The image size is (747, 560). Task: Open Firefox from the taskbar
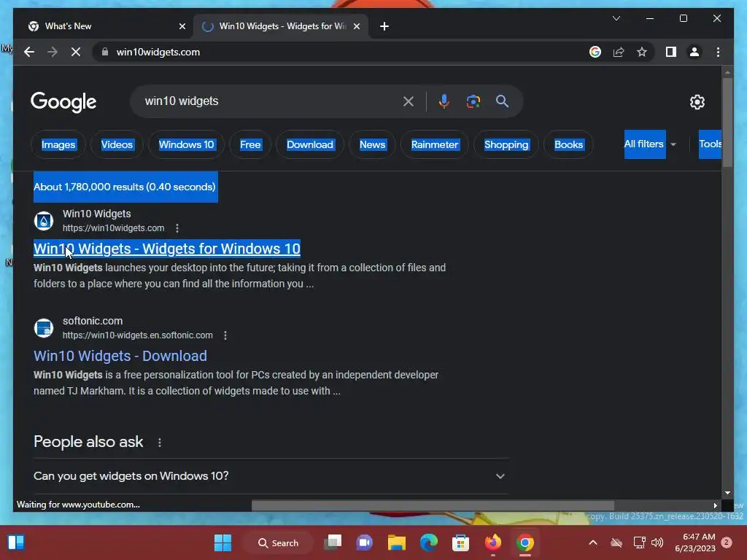(492, 542)
